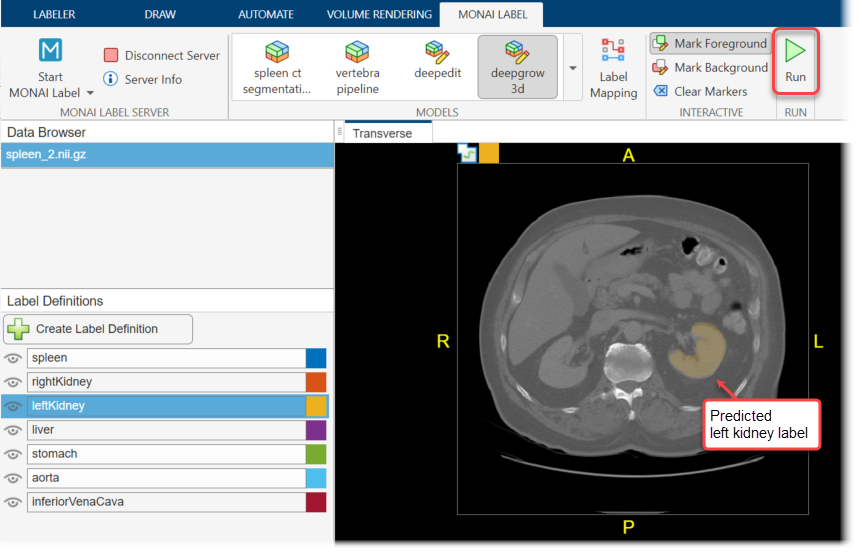Select the vertebra pipeline model
Image resolution: width=862 pixels, height=556 pixels.
[x=357, y=68]
